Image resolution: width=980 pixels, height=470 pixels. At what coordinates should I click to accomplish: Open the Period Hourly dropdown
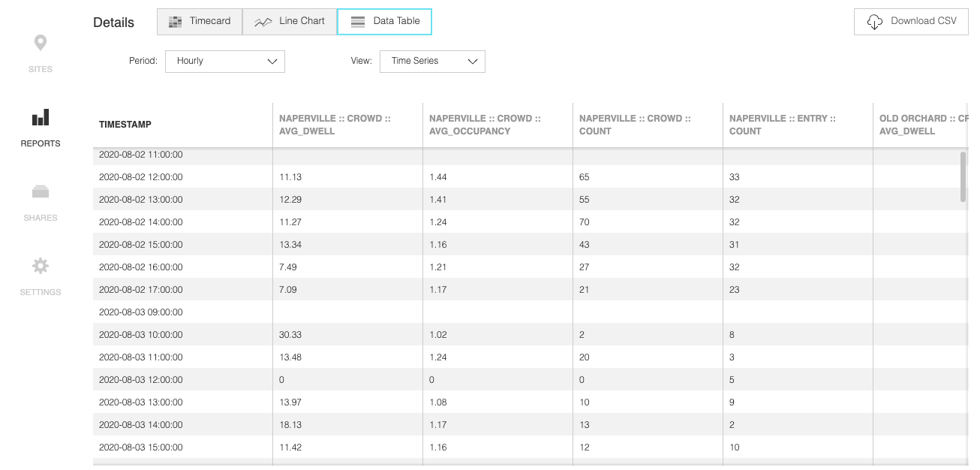225,62
